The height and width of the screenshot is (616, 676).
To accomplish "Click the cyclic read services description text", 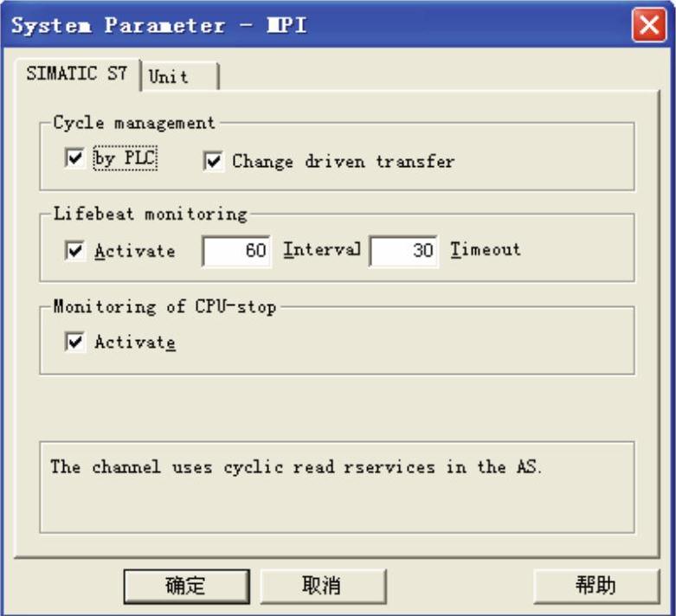I will (x=295, y=467).
